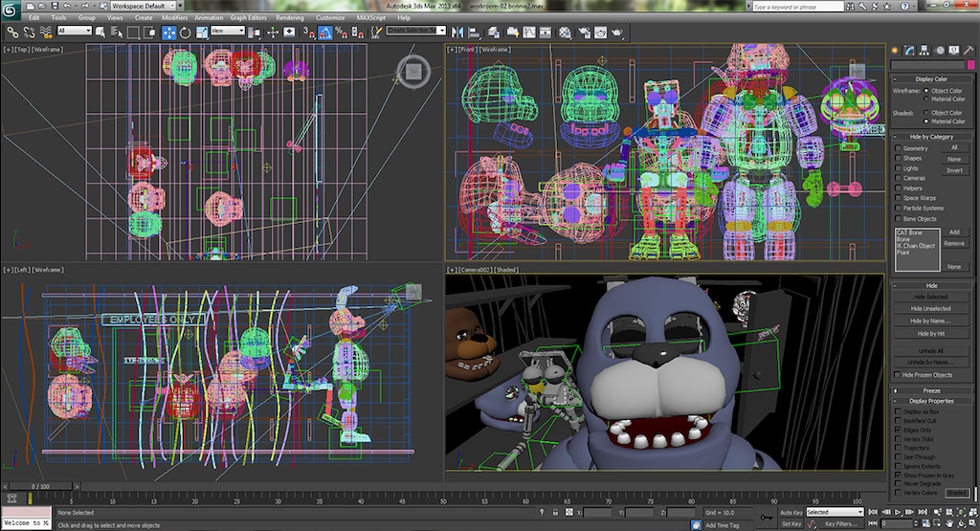Click the Hide Unselected button

click(930, 309)
